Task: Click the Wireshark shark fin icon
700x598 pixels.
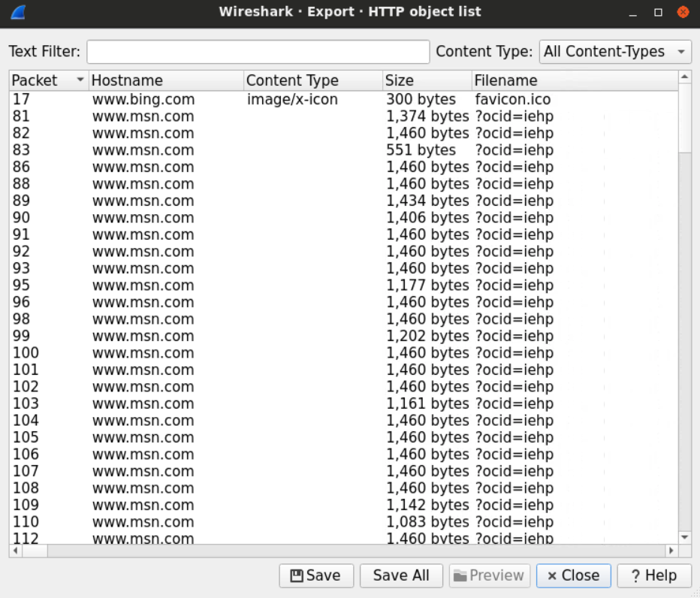Action: 17,12
